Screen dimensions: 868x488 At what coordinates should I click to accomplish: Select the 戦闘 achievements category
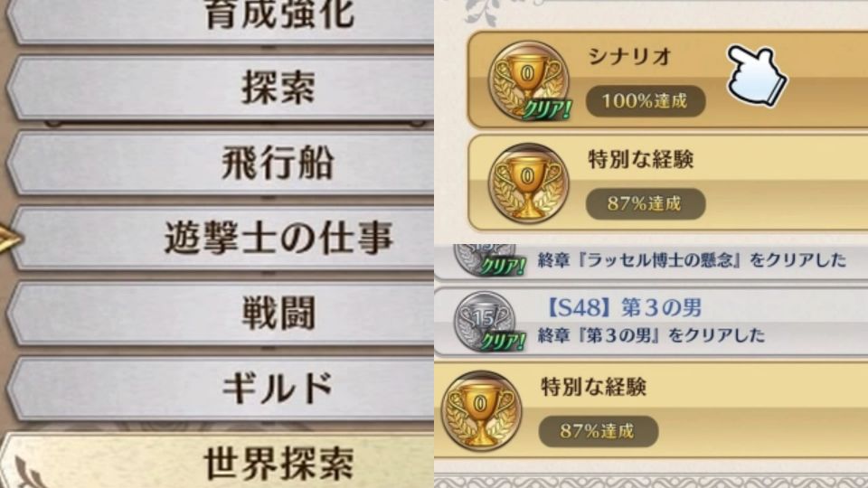coord(222,314)
